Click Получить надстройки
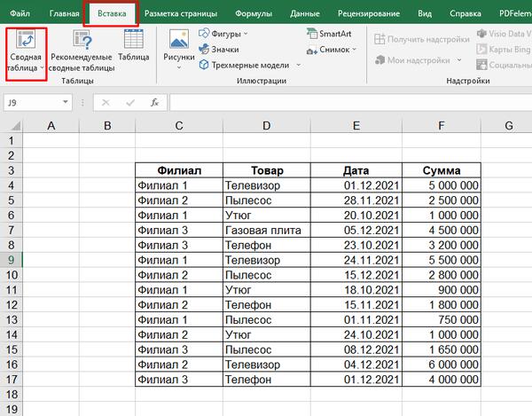532x416 pixels. (x=422, y=39)
